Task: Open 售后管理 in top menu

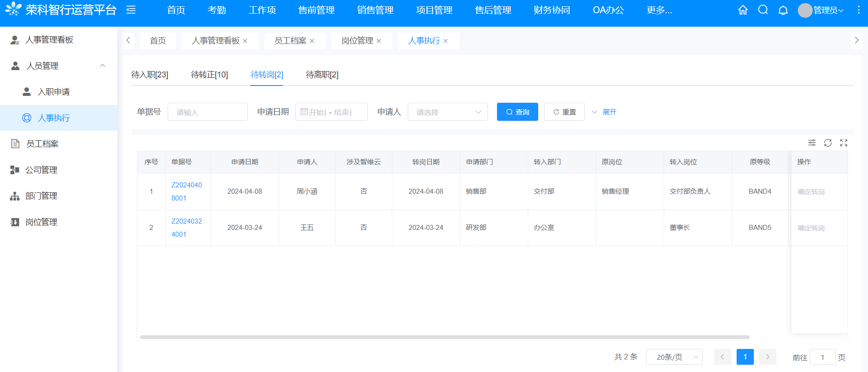Action: click(x=493, y=10)
